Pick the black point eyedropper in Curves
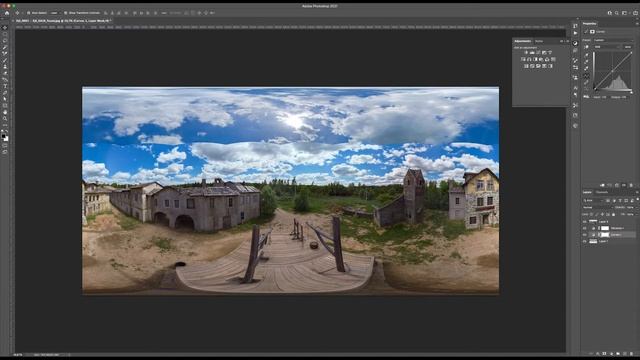Image resolution: width=640 pixels, height=360 pixels. tap(587, 55)
